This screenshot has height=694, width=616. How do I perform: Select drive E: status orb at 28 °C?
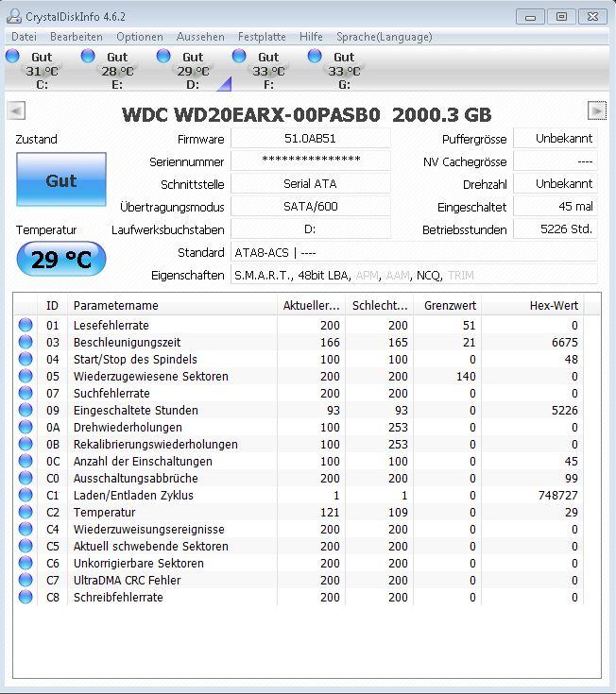pyautogui.click(x=88, y=56)
